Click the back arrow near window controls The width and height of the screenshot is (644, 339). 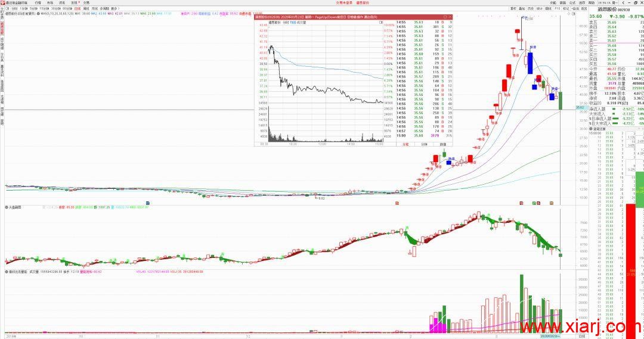[x=623, y=2]
